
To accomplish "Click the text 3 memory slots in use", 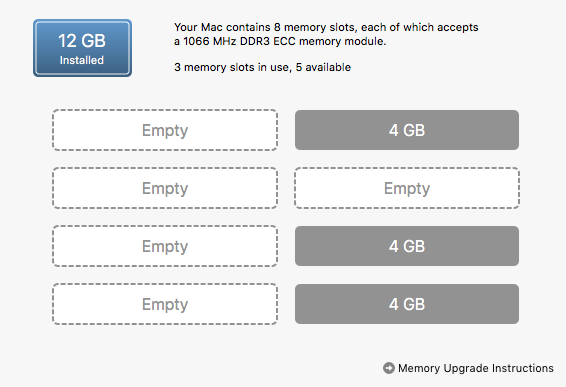I will pyautogui.click(x=233, y=67).
